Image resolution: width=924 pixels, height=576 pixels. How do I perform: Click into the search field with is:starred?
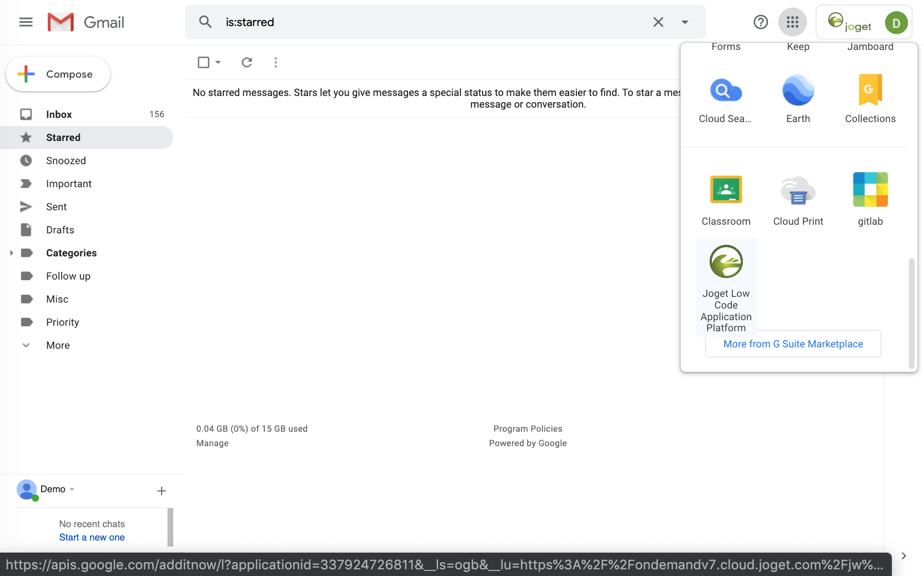point(433,22)
